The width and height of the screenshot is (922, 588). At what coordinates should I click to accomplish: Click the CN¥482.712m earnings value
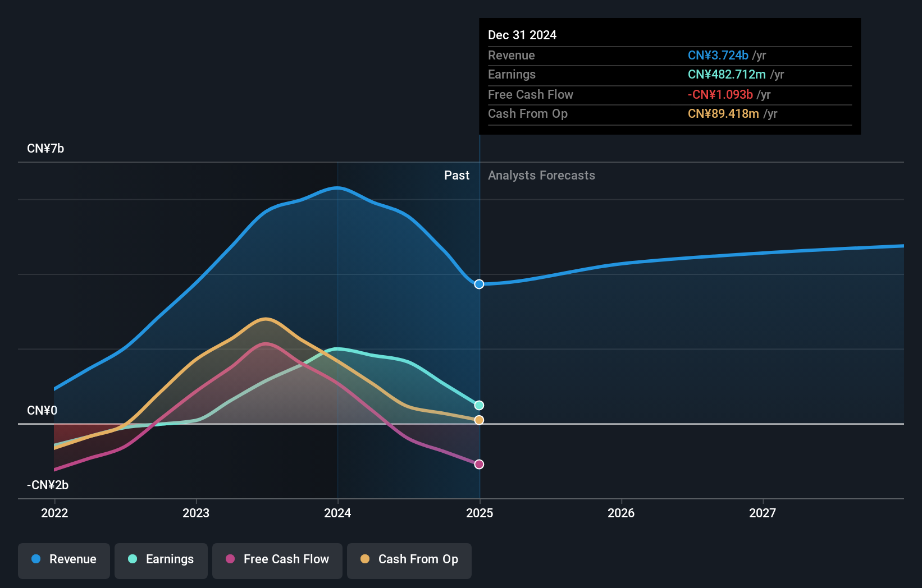click(727, 75)
